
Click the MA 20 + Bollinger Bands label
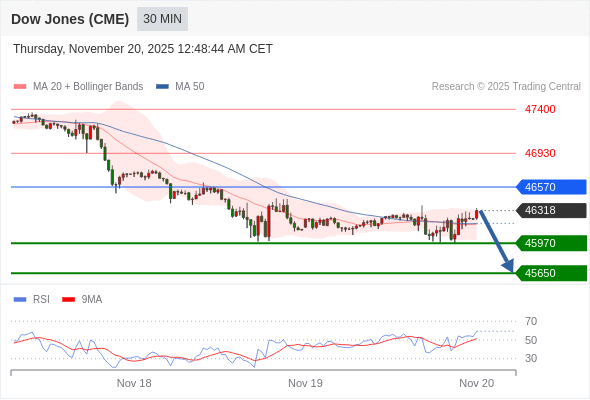pyautogui.click(x=88, y=87)
